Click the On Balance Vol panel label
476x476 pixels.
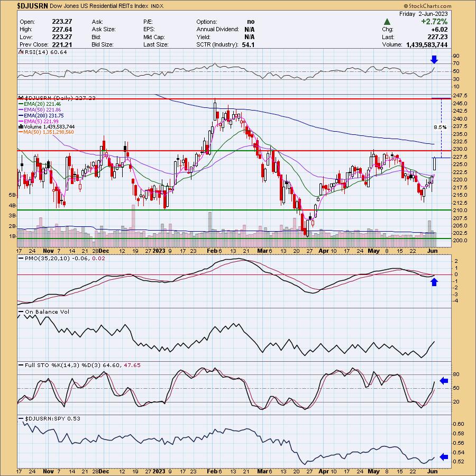(x=44, y=312)
